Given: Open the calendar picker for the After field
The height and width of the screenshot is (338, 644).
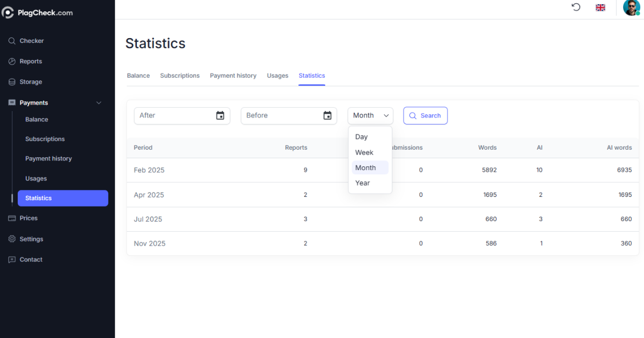Looking at the screenshot, I should [220, 115].
